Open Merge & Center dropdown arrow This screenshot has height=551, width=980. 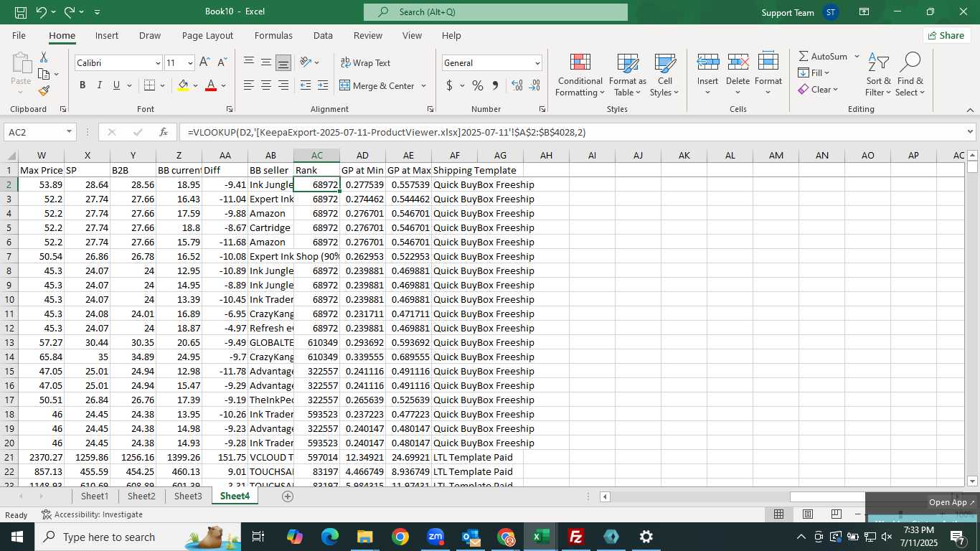[x=423, y=85]
